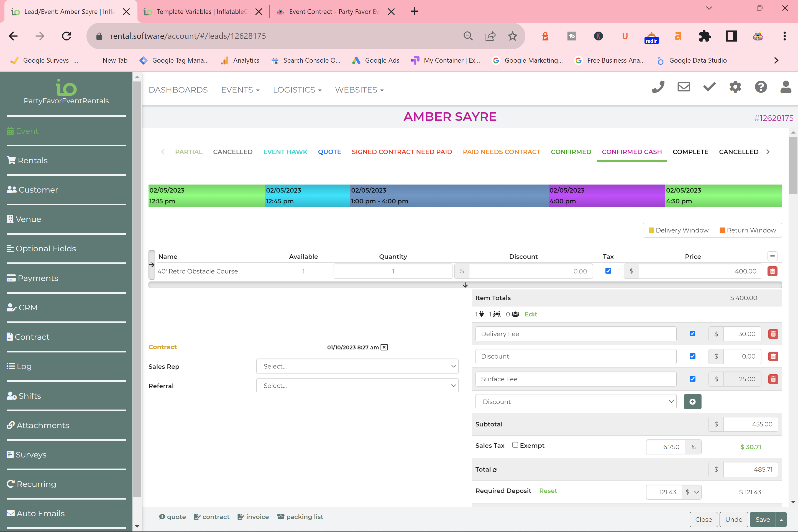Expand the Referral select dropdown
This screenshot has width=798, height=532.
click(357, 386)
